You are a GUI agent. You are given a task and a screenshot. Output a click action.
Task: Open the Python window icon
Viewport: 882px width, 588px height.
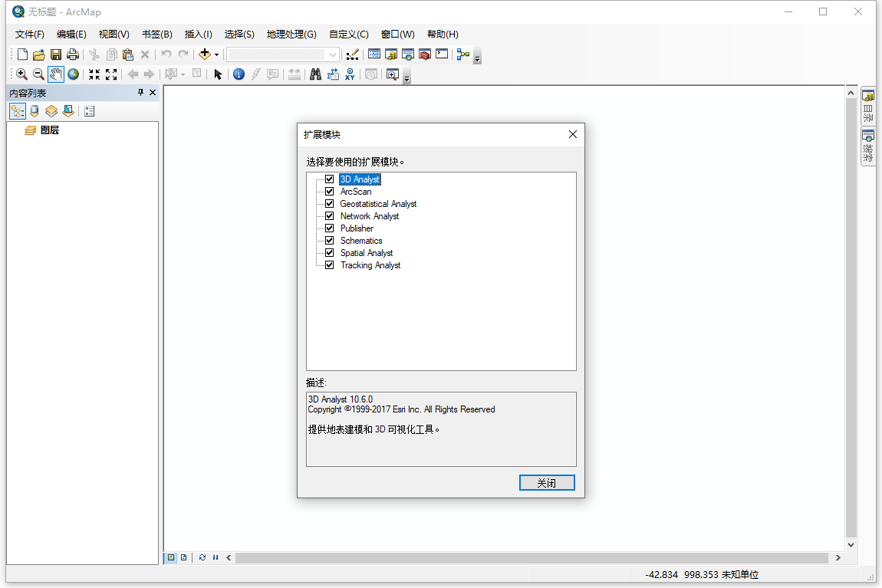(442, 54)
